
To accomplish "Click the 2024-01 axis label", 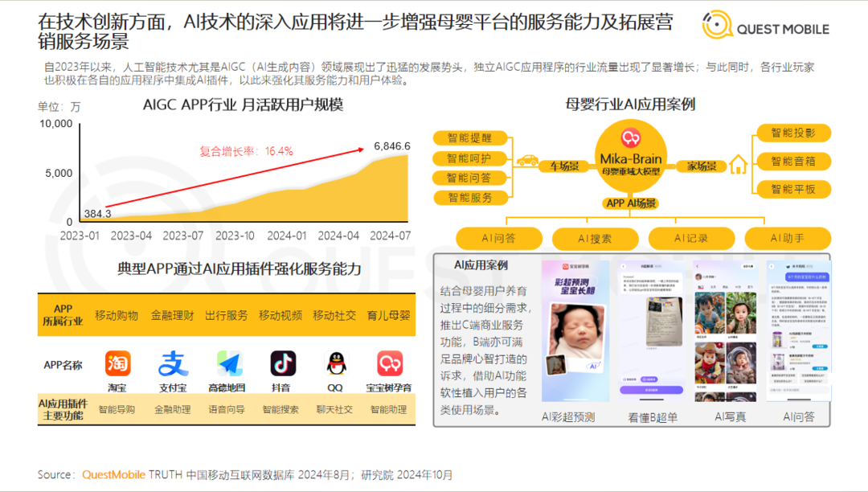I will (287, 236).
